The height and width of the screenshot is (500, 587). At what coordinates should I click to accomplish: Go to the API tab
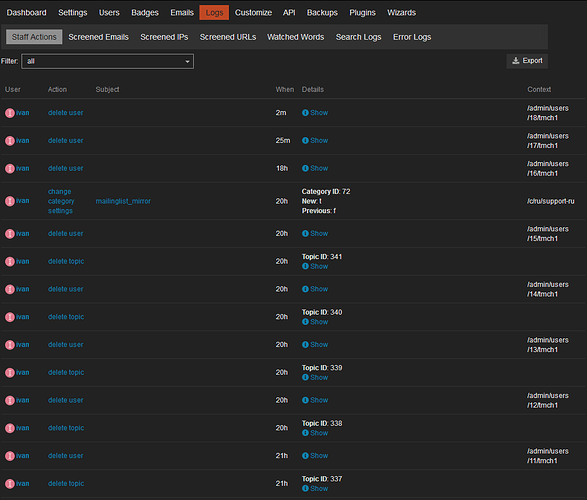click(x=289, y=13)
